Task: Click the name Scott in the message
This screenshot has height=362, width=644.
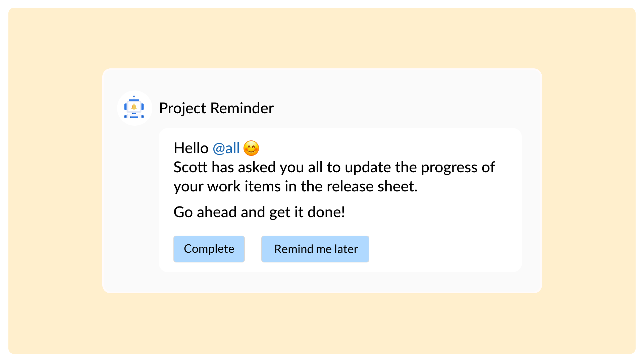Action: pyautogui.click(x=191, y=167)
